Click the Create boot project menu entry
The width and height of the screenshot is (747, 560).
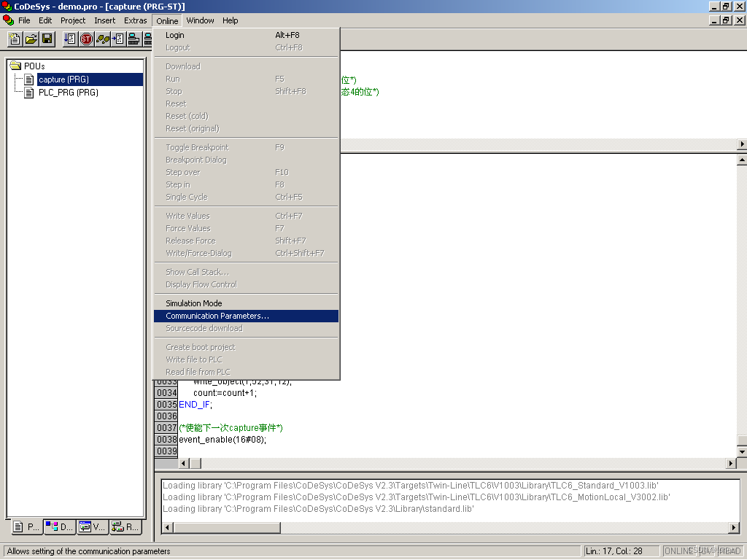coord(247,347)
